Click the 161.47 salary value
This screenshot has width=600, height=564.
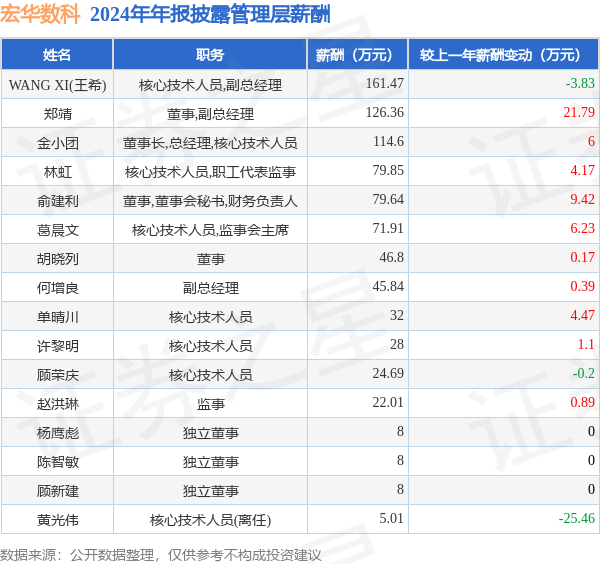pos(385,83)
